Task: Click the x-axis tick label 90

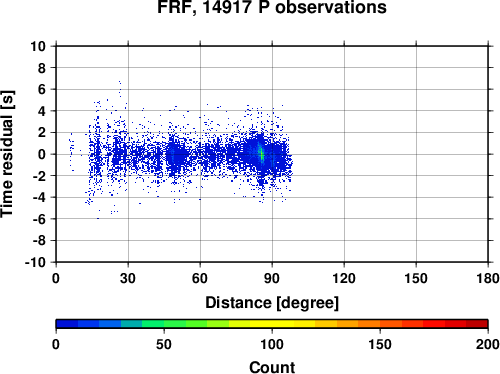Action: [x=272, y=278]
